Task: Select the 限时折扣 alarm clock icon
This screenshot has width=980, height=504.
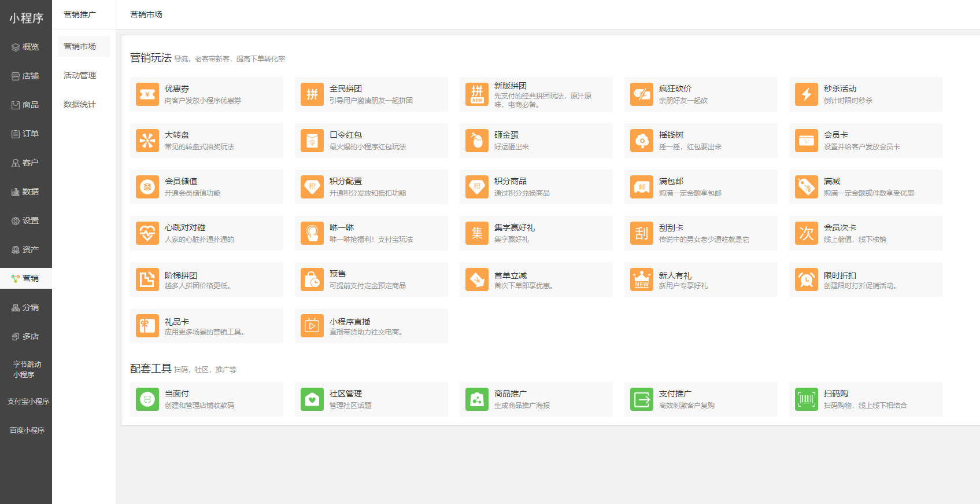Action: pos(807,279)
